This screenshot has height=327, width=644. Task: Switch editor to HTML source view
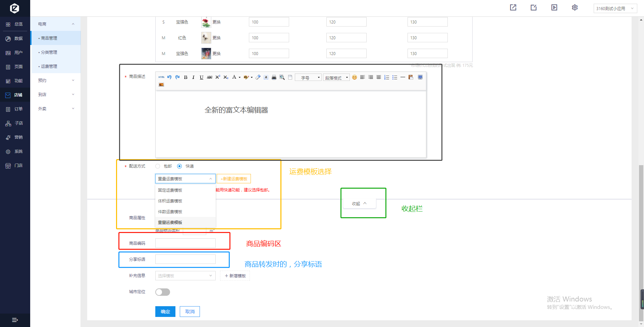coord(161,77)
